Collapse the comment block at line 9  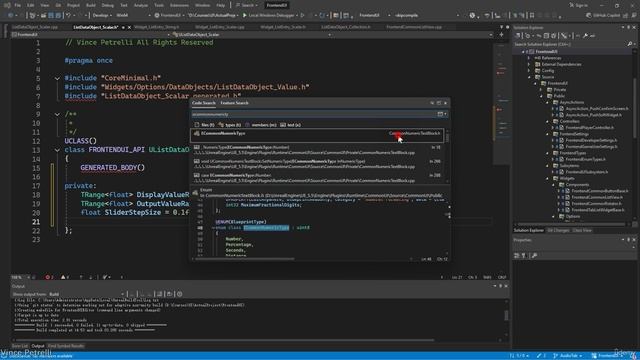pyautogui.click(x=57, y=114)
